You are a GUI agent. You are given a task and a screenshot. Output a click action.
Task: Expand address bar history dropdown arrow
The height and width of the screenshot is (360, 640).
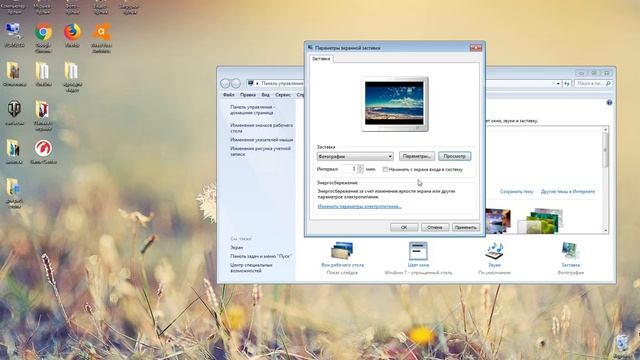click(558, 83)
